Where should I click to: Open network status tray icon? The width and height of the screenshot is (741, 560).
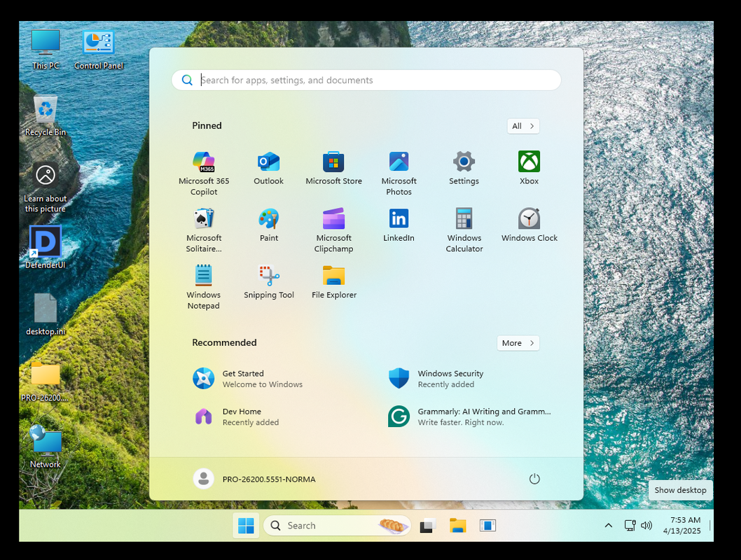coord(630,526)
